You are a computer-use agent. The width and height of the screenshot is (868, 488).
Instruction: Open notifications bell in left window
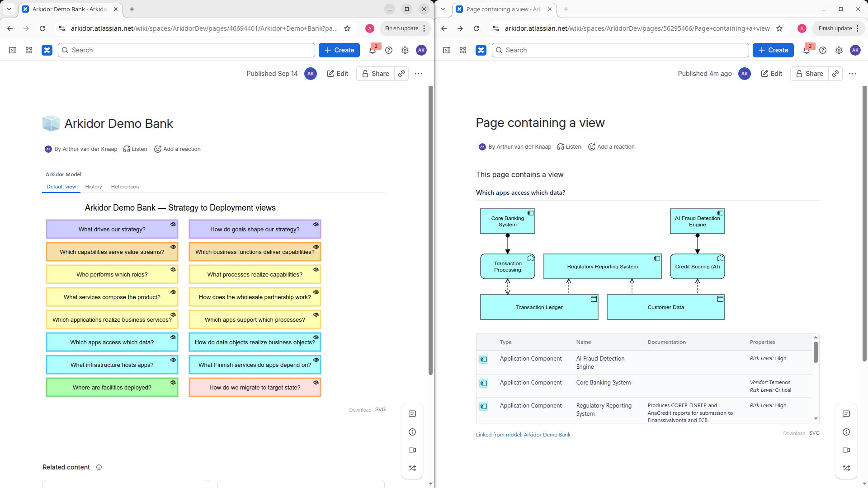373,50
